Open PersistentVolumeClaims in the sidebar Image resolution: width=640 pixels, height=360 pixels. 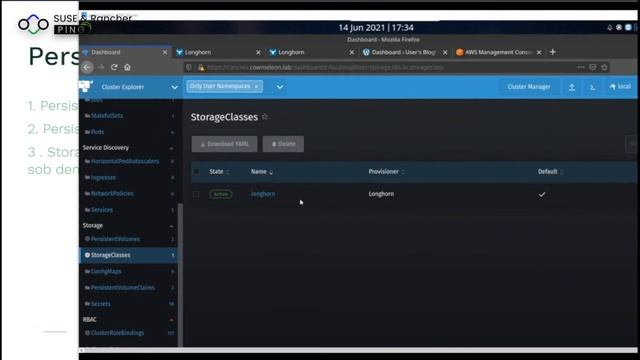122,288
